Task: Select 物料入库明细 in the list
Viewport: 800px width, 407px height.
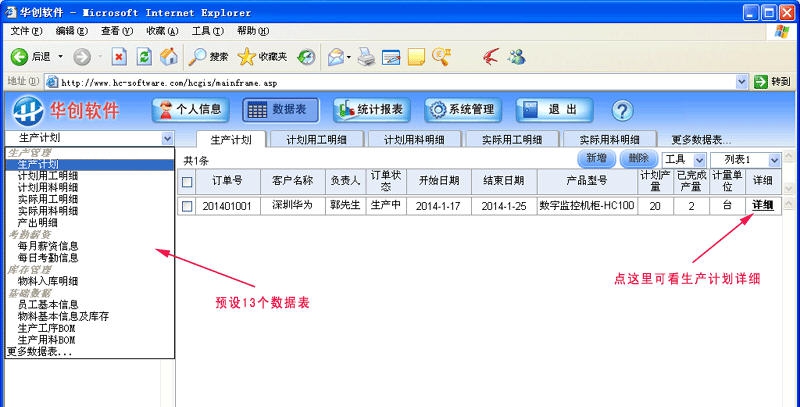Action: (x=89, y=281)
